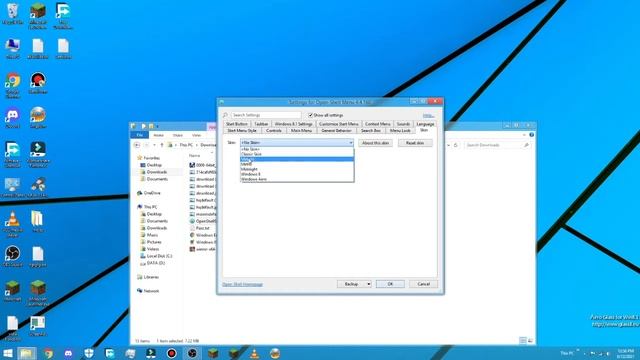This screenshot has height=360, width=640.
Task: Select Classic Skin from the skin list
Action: click(297, 154)
